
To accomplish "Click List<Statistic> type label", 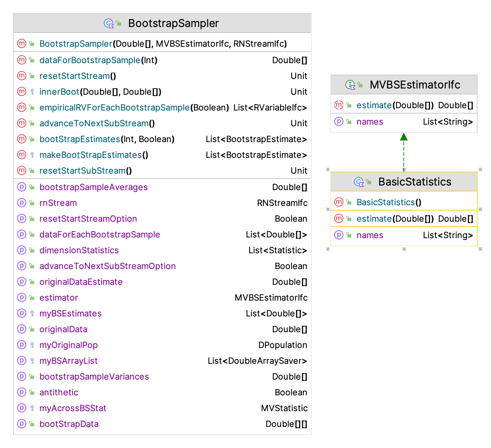I will [278, 250].
